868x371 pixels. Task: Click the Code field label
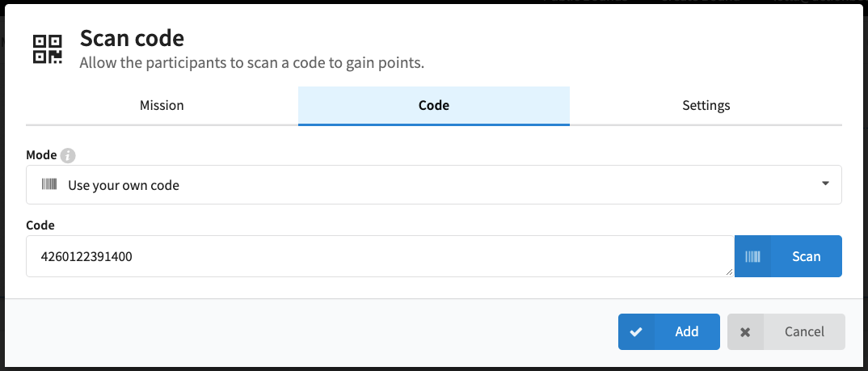tap(40, 226)
